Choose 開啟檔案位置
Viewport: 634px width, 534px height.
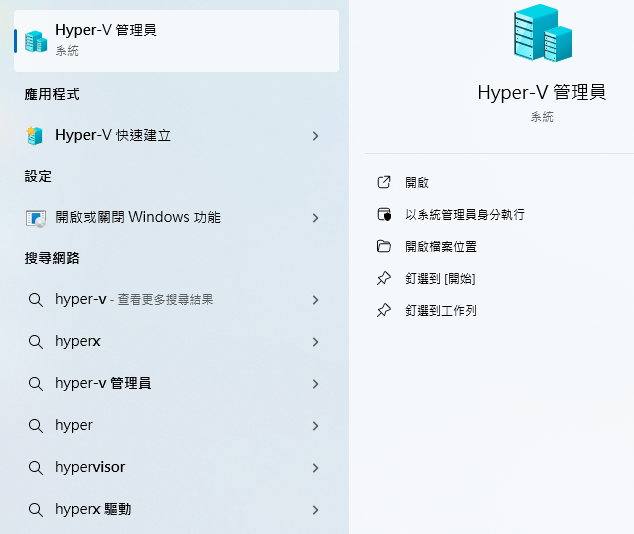(x=441, y=247)
